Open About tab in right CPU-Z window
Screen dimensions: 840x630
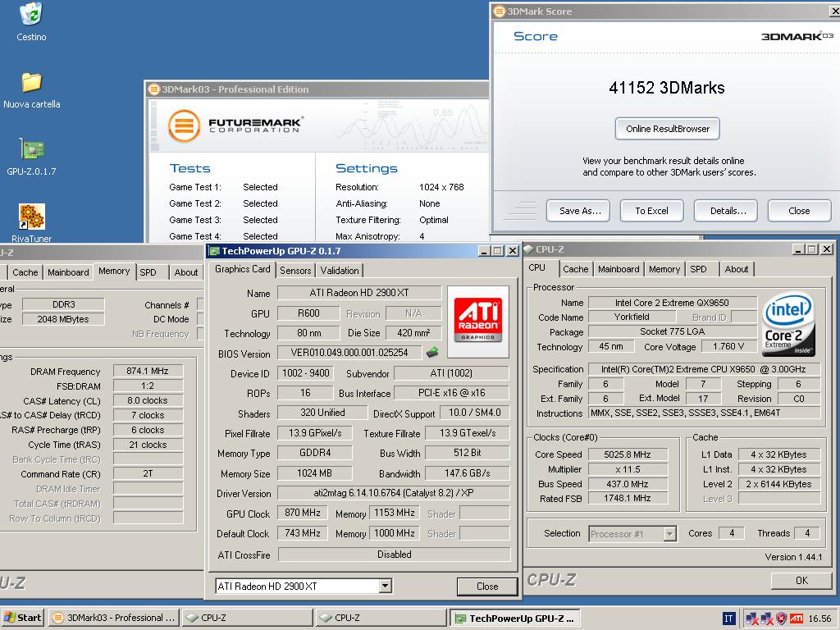pos(736,269)
